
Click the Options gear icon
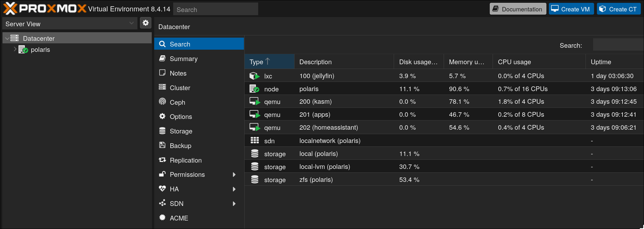pos(162,116)
